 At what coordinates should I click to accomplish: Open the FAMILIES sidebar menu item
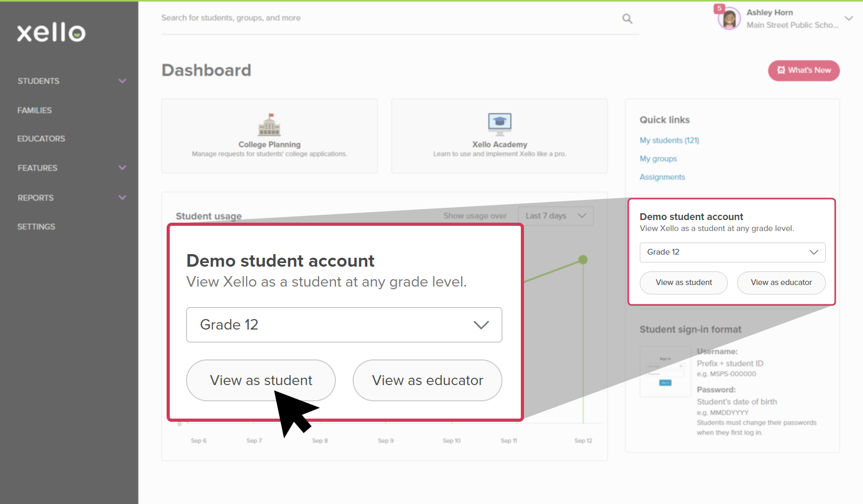click(x=34, y=110)
